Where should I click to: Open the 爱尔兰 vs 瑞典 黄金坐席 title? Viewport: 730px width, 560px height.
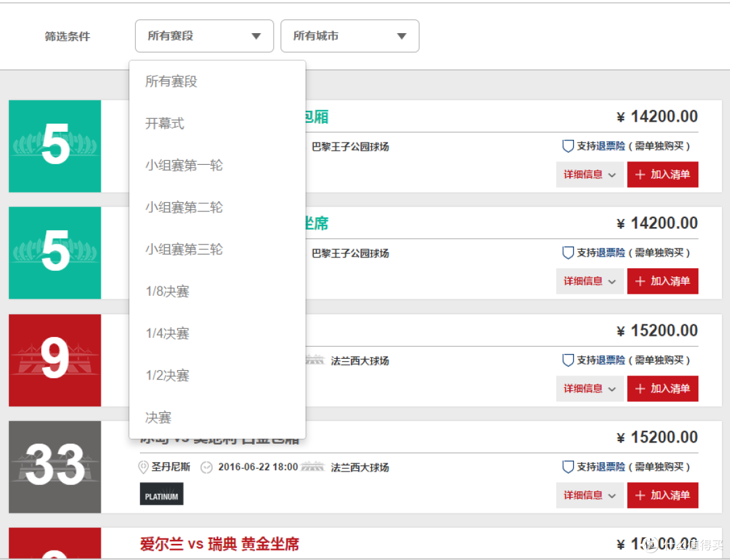(219, 544)
